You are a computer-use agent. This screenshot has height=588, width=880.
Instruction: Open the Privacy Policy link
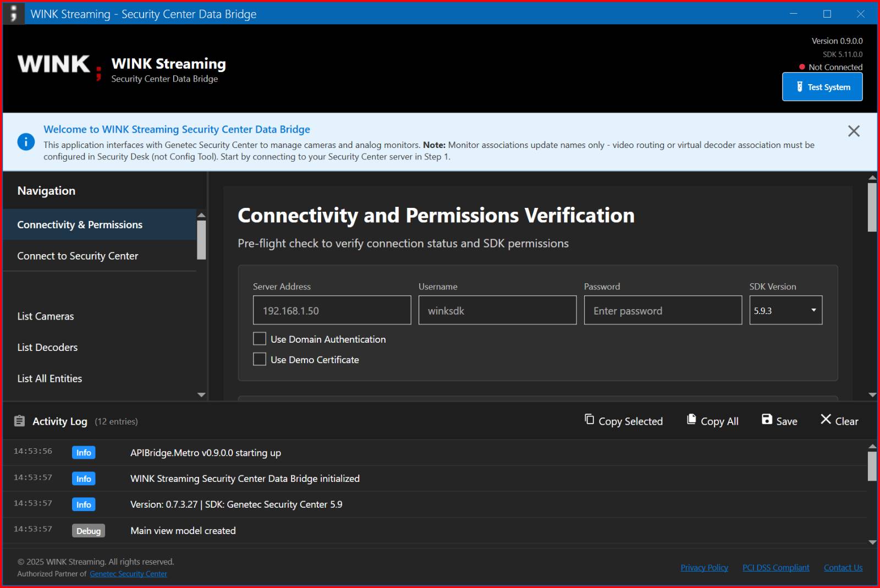pos(704,568)
